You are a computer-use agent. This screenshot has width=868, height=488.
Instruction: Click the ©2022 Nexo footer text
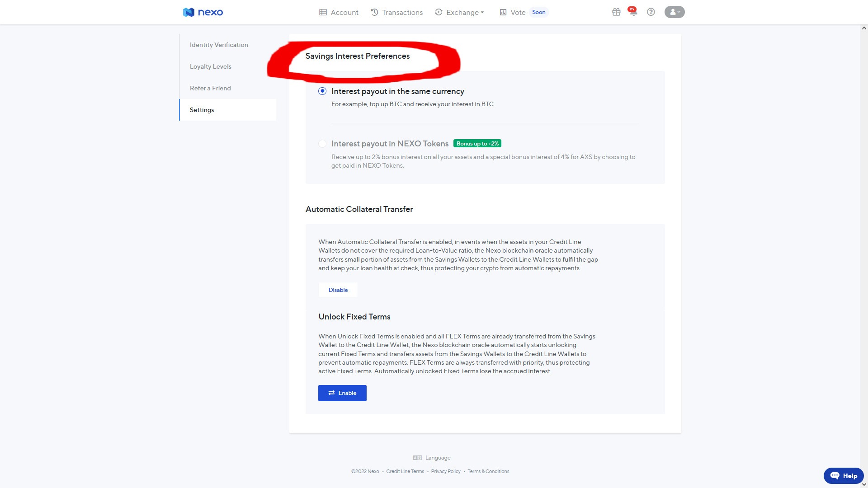pyautogui.click(x=365, y=471)
